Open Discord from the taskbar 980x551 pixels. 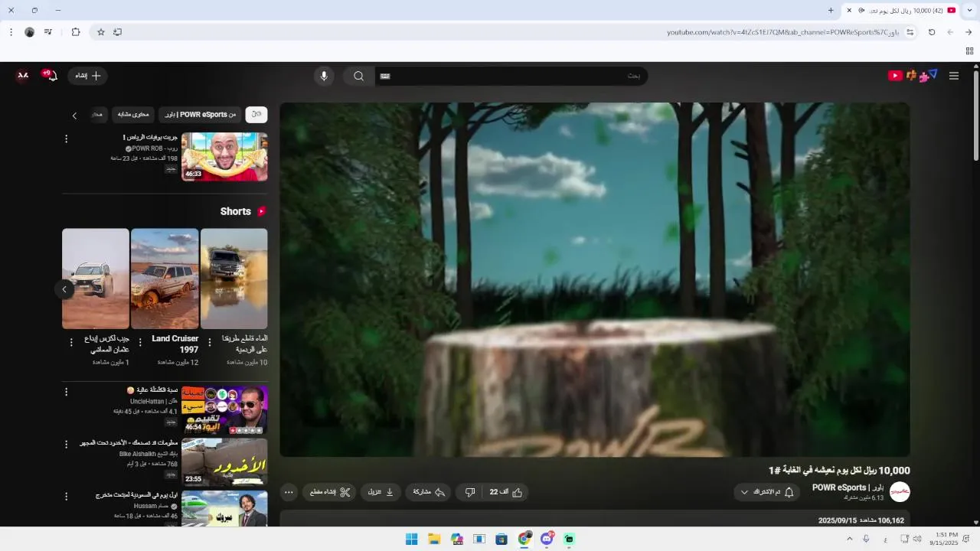click(x=547, y=539)
